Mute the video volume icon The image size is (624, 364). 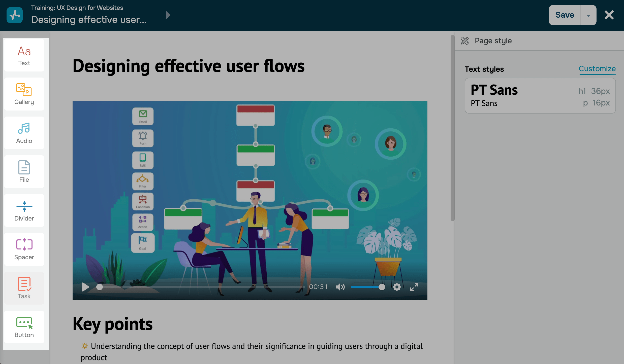click(340, 287)
